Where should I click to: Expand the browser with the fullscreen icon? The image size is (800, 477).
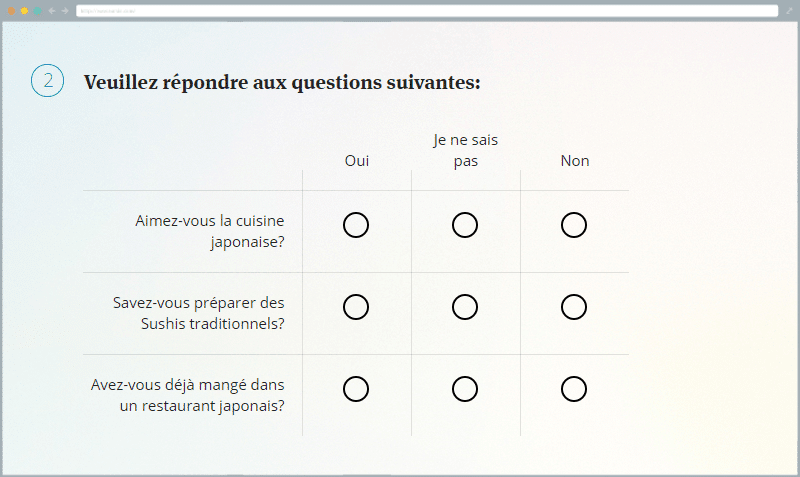pyautogui.click(x=788, y=10)
